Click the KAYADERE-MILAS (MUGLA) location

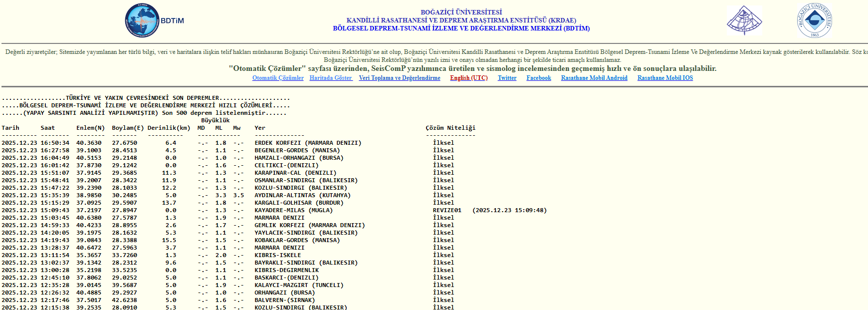pos(293,210)
